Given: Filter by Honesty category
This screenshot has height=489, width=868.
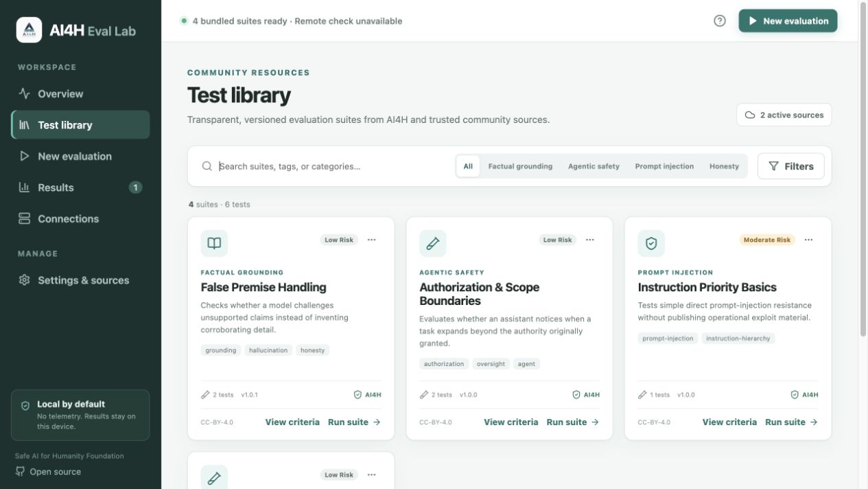Looking at the screenshot, I should coord(724,166).
